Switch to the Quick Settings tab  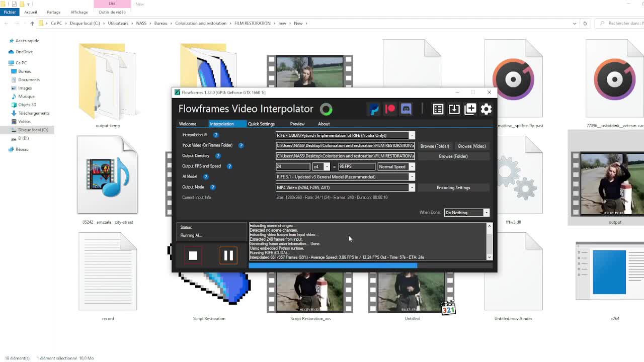(261, 124)
